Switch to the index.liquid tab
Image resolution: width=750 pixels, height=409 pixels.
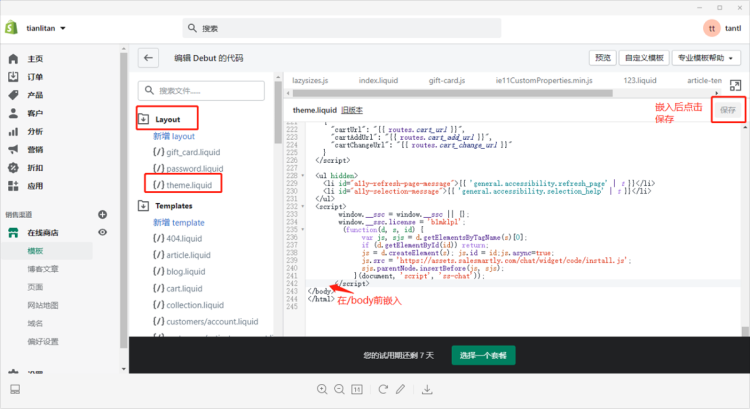[x=379, y=79]
